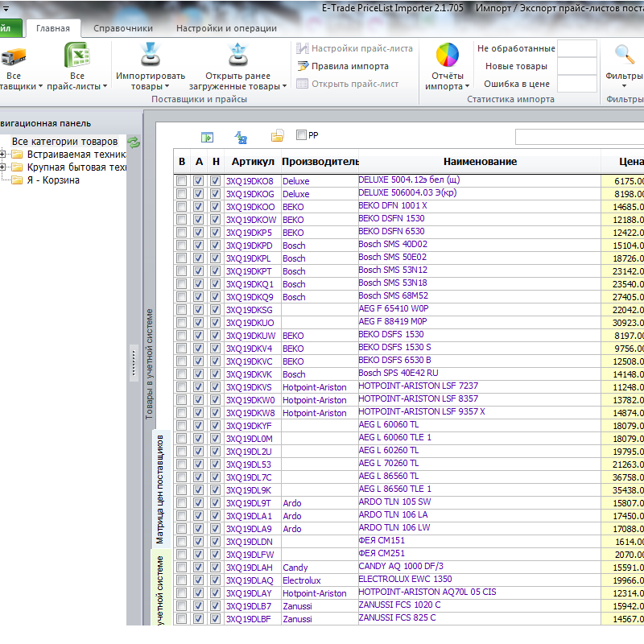Check column B box for 3XQ19DKO8 row
This screenshot has width=644, height=644.
[x=181, y=180]
